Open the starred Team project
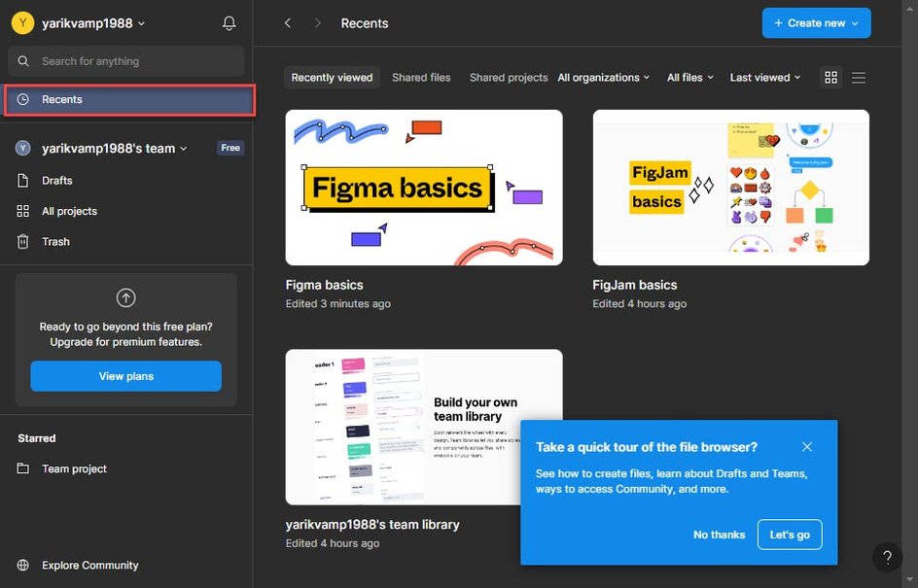Image resolution: width=918 pixels, height=588 pixels. point(125,468)
